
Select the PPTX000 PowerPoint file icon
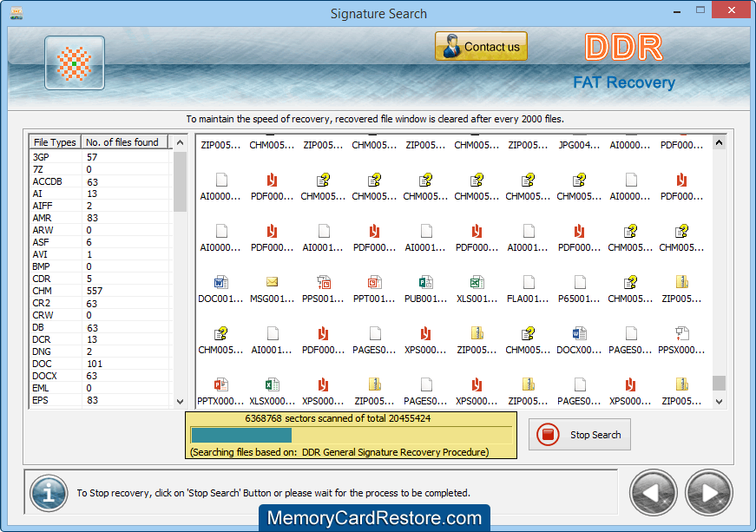click(x=220, y=384)
